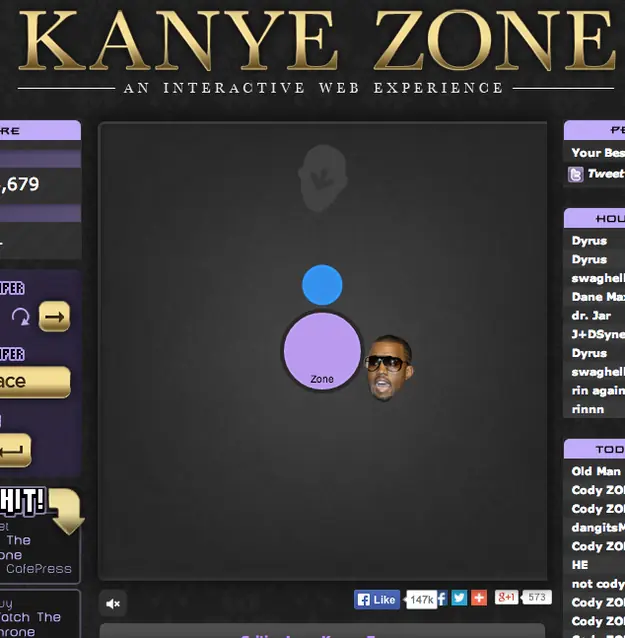Open the orange plus share icon
Screen dimensions: 625x638
[479, 598]
